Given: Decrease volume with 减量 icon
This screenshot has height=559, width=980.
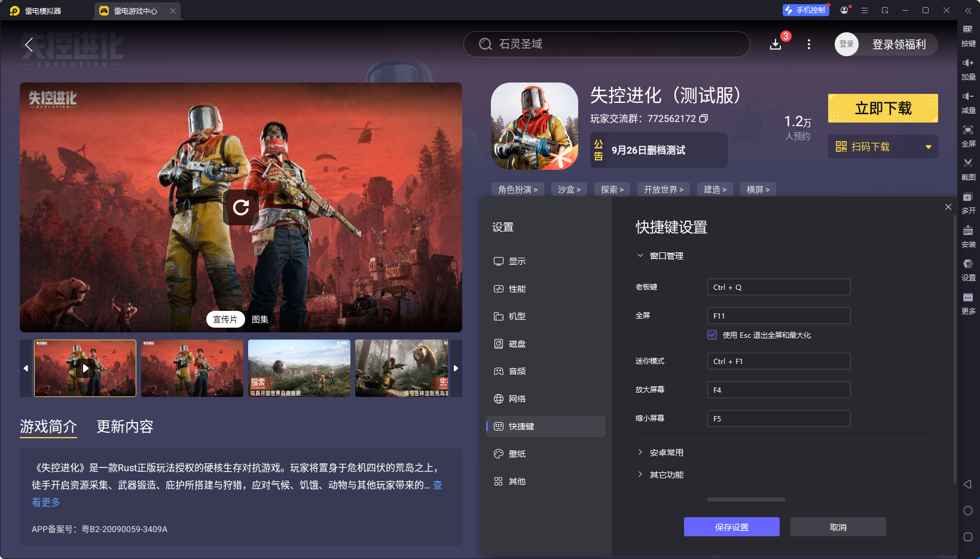Looking at the screenshot, I should 968,102.
